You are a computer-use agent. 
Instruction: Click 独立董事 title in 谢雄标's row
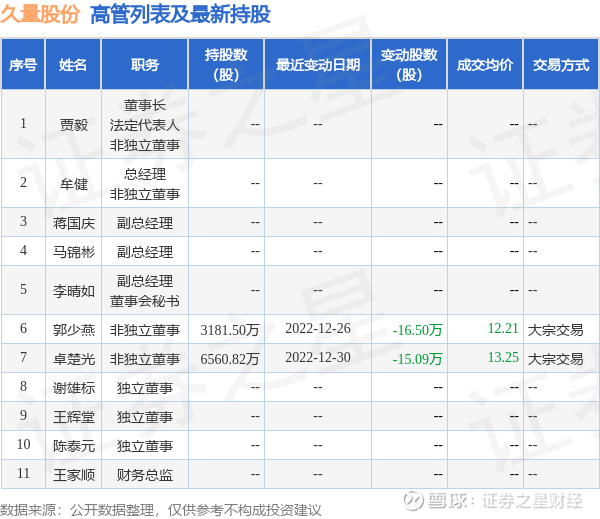click(145, 388)
